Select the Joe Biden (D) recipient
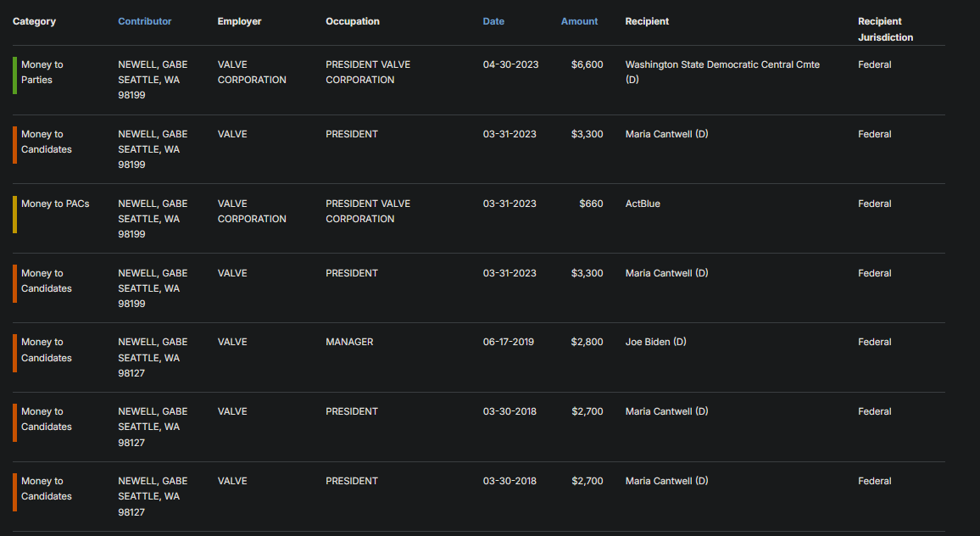Screen dimensions: 980x536 pos(655,342)
